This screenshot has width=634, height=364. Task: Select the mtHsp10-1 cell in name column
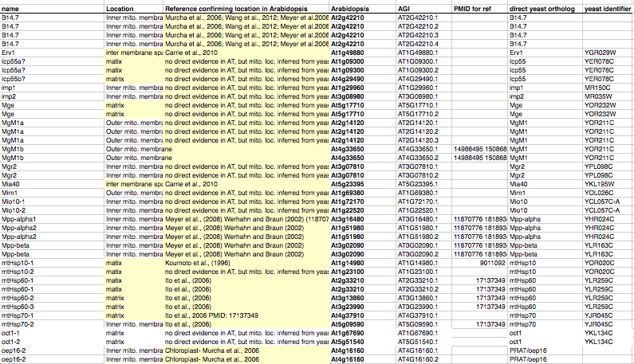[x=17, y=262]
